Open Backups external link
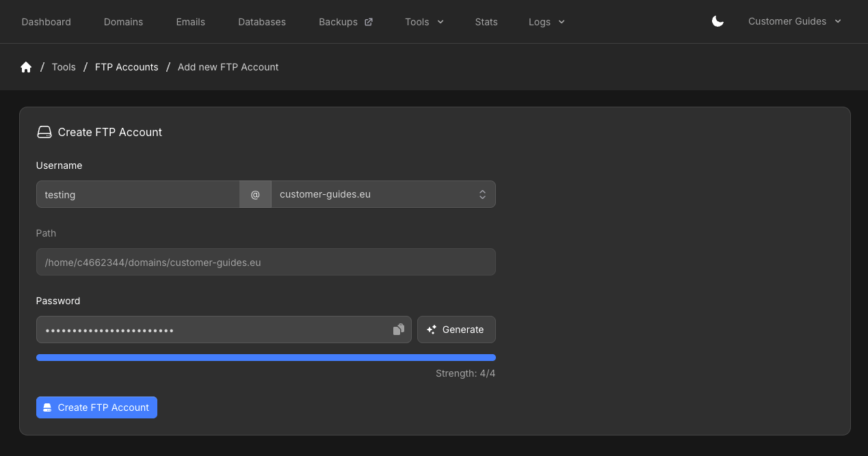The width and height of the screenshot is (868, 456). click(x=345, y=22)
